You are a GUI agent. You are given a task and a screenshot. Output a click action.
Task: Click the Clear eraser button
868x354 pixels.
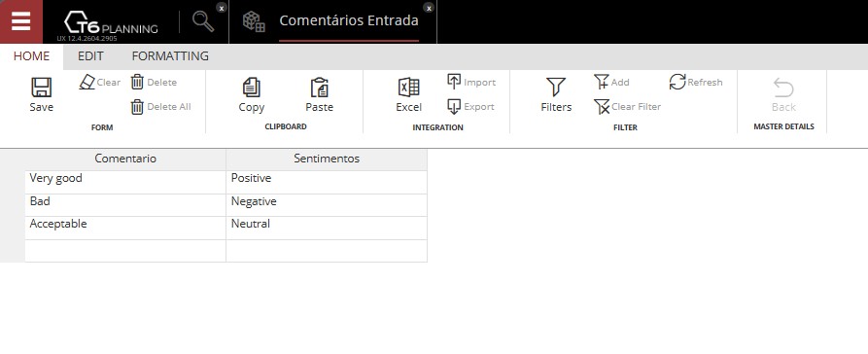(x=100, y=82)
